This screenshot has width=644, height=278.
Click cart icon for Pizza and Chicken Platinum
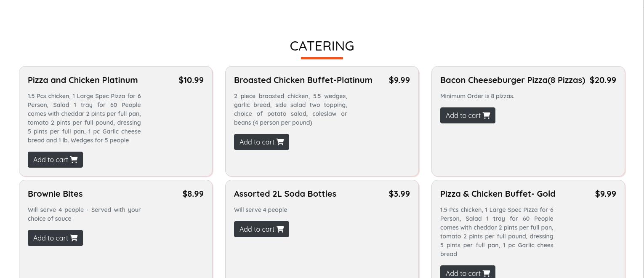[x=74, y=160]
